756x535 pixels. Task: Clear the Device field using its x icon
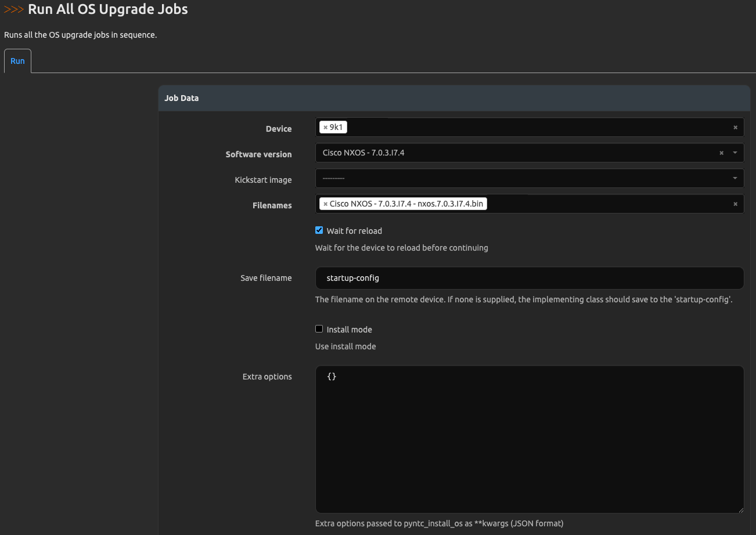coord(735,127)
